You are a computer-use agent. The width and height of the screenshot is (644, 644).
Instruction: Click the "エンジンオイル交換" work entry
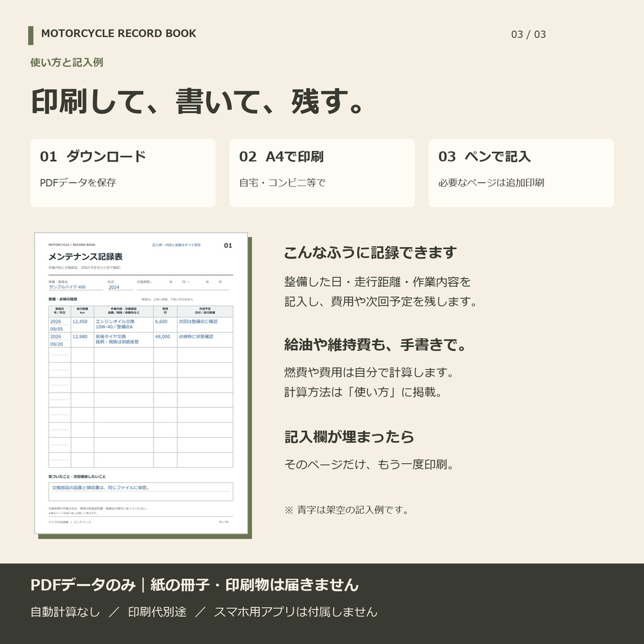click(x=115, y=321)
